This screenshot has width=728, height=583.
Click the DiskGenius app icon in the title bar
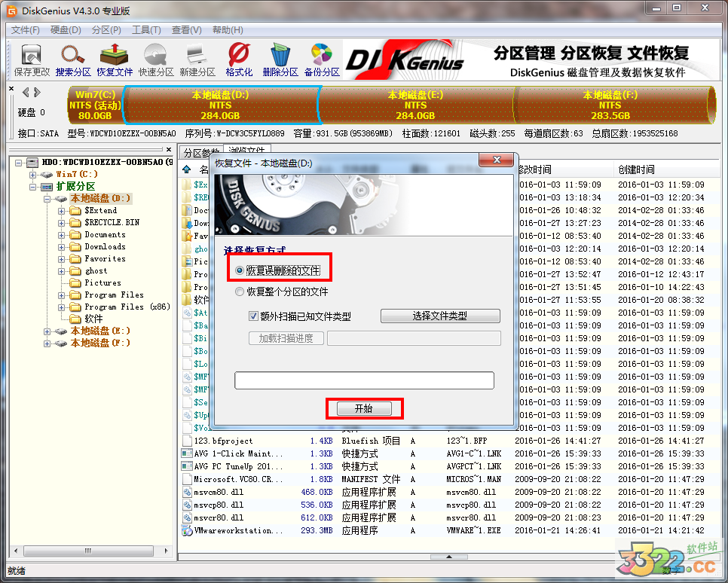coord(11,11)
